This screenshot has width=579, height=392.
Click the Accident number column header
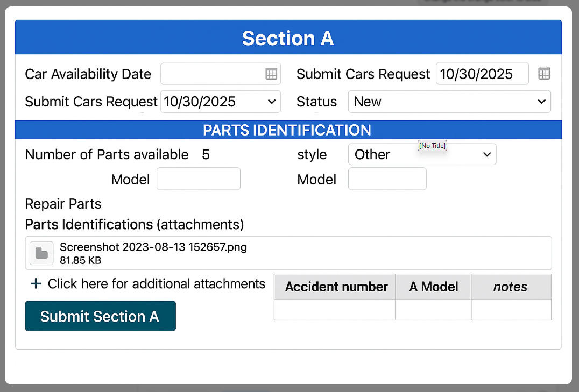(335, 287)
